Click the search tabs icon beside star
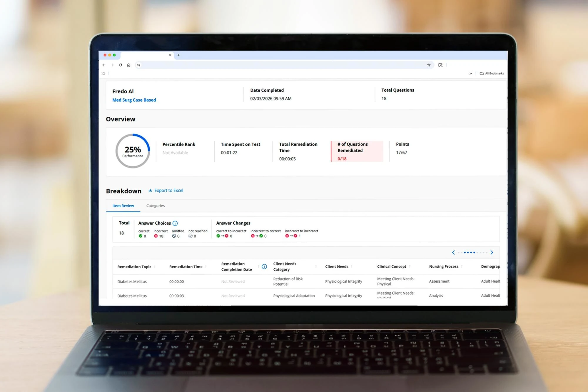Image resolution: width=588 pixels, height=392 pixels. click(x=440, y=65)
